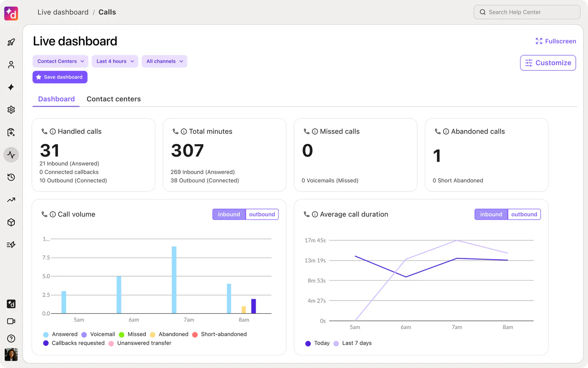Open the analytics trend line icon

coord(11,200)
